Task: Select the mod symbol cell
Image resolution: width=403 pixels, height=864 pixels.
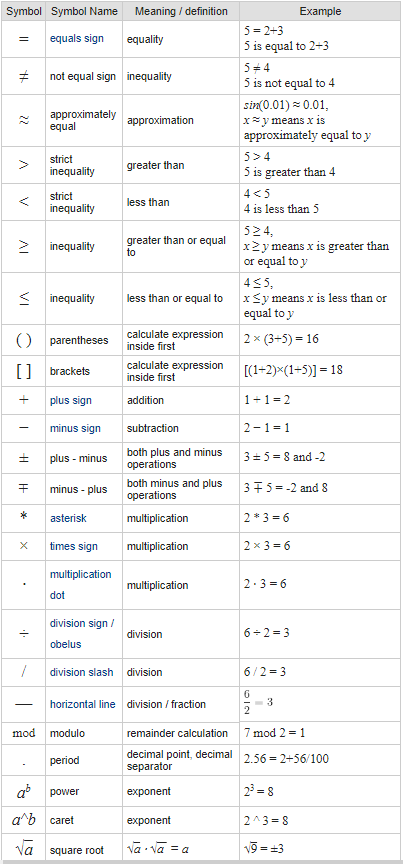Action: (x=24, y=733)
